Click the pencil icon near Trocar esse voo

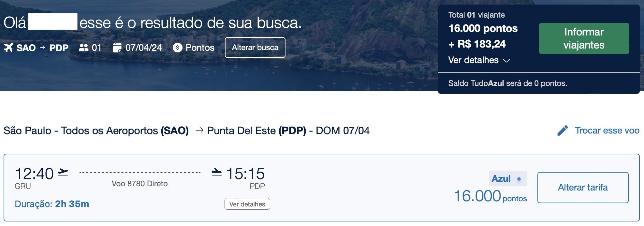(x=563, y=131)
